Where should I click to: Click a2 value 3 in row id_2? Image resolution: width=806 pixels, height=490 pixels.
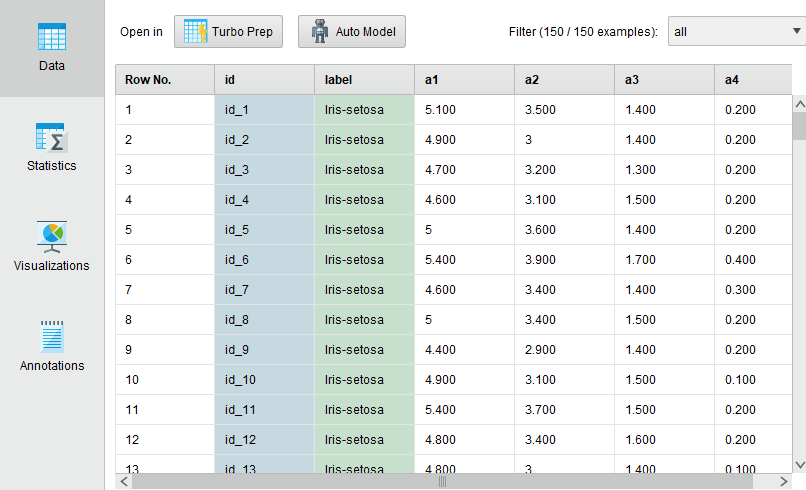[x=564, y=140]
